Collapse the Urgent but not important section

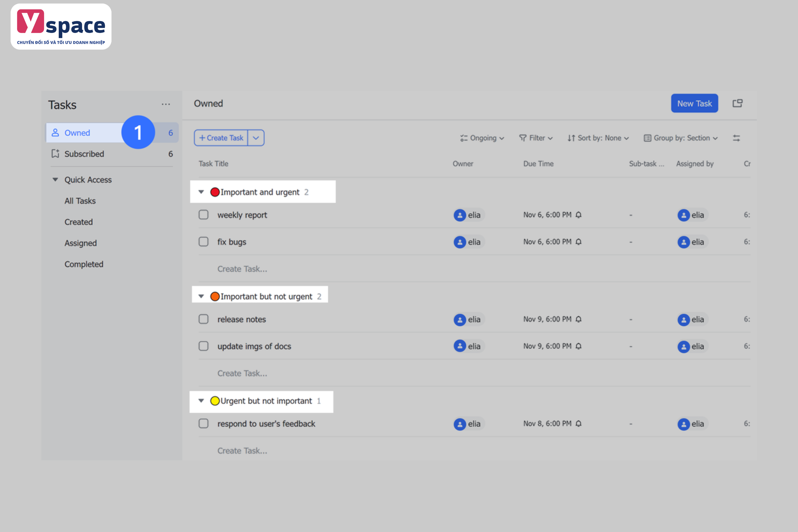point(201,401)
